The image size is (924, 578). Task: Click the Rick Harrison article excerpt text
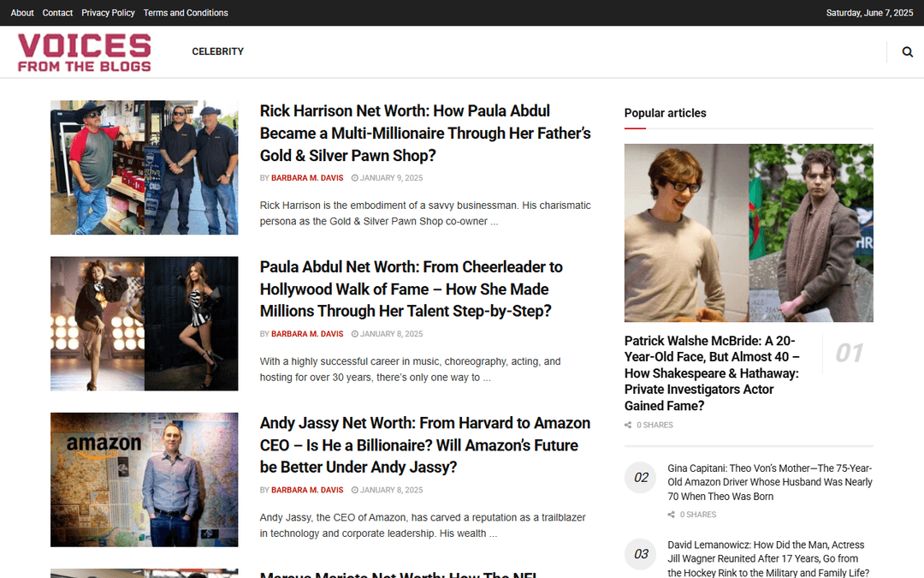coord(425,213)
